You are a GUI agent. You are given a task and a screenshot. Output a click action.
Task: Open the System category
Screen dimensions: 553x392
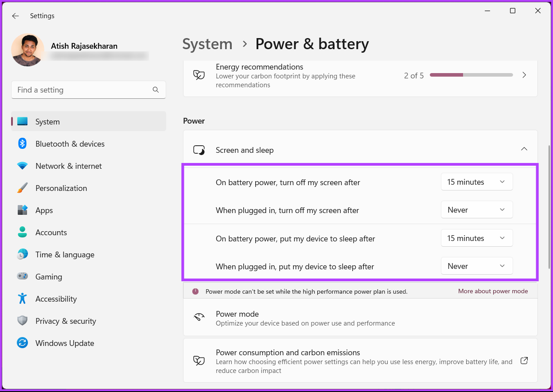point(89,122)
